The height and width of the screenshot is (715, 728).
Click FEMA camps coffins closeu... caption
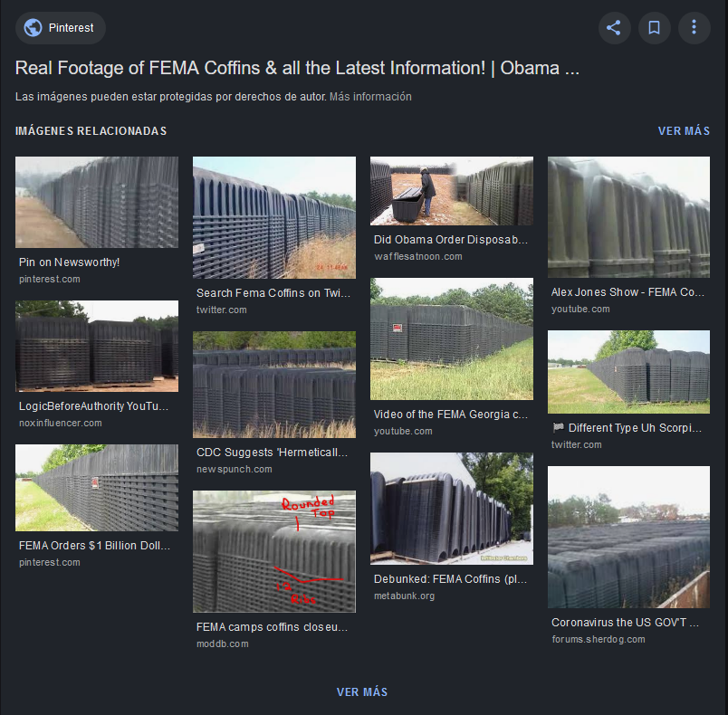click(272, 627)
